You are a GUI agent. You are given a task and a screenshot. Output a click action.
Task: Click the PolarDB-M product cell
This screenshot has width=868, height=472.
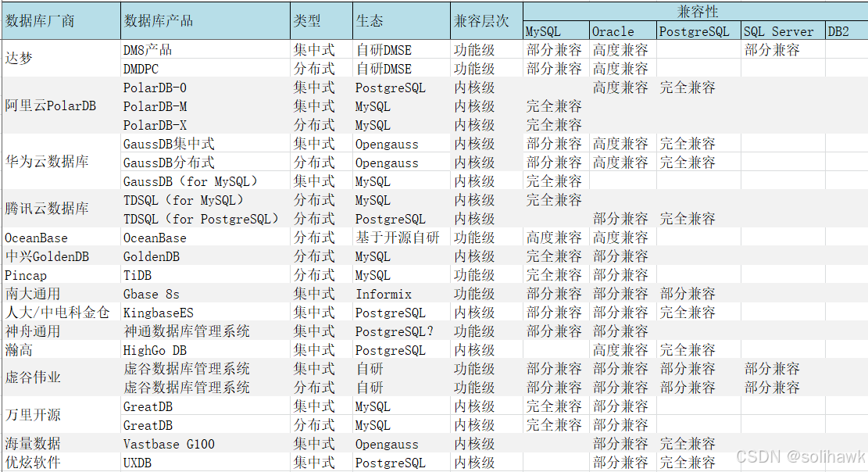[x=205, y=106]
